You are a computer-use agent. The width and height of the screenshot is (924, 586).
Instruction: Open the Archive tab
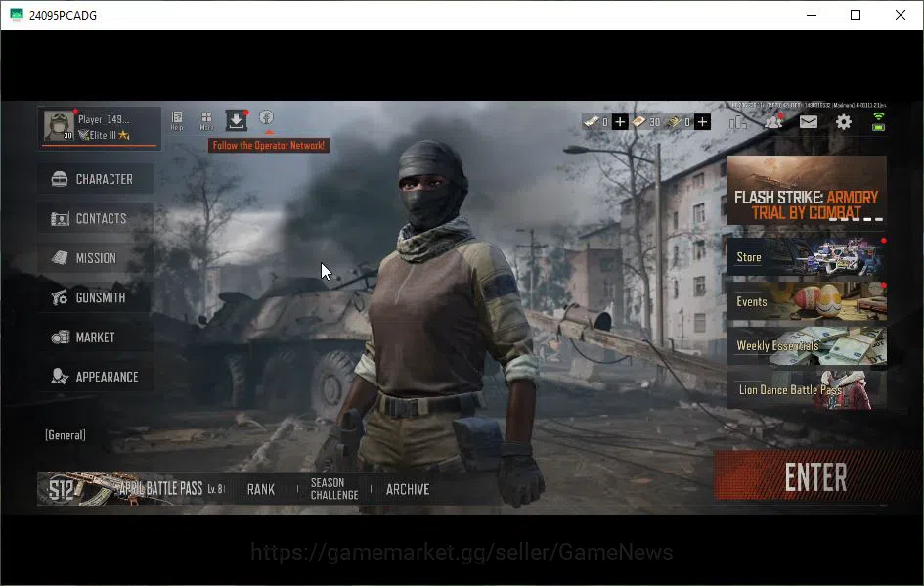pyautogui.click(x=408, y=489)
